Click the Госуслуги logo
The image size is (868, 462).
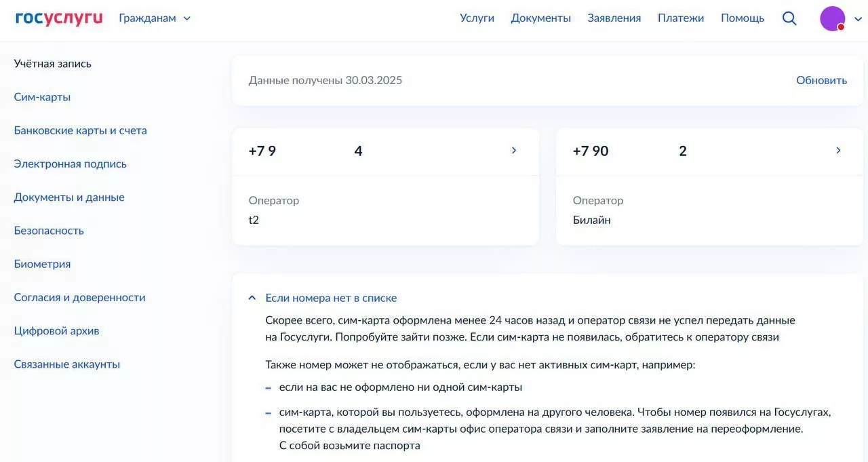(x=59, y=18)
